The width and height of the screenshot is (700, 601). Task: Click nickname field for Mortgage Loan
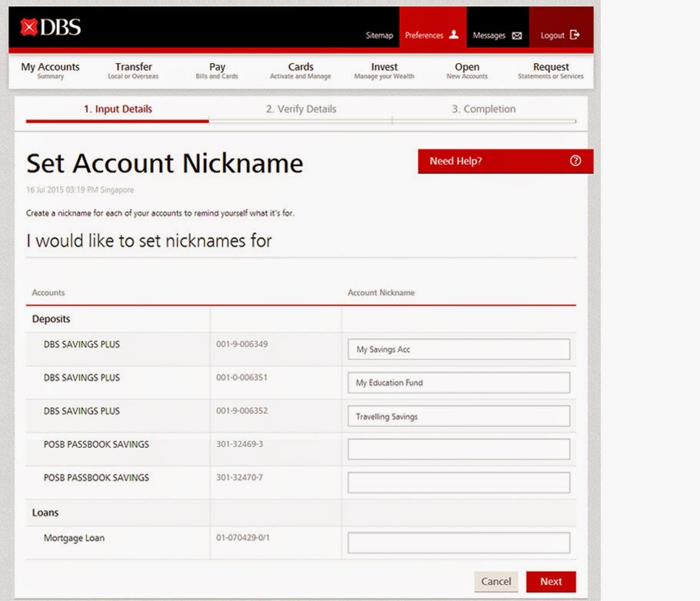(x=458, y=543)
